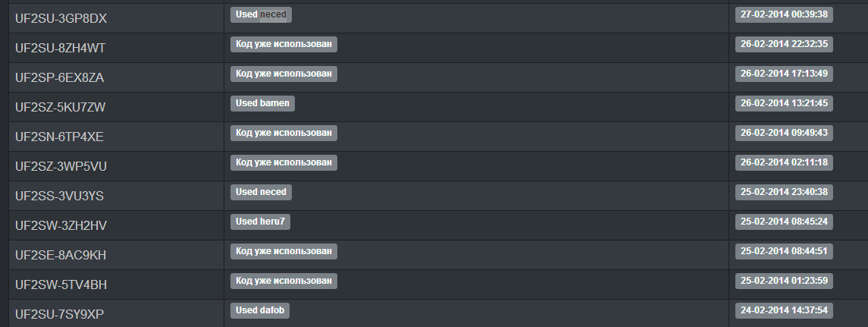The height and width of the screenshot is (327, 868).
Task: Click 'Used neced' badge for UF2SS-3VU3YS
Action: click(261, 192)
